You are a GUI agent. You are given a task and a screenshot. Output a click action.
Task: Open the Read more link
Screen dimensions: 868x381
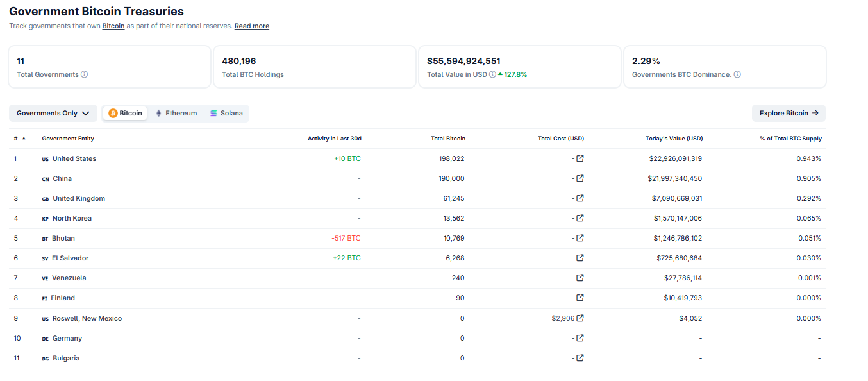252,26
